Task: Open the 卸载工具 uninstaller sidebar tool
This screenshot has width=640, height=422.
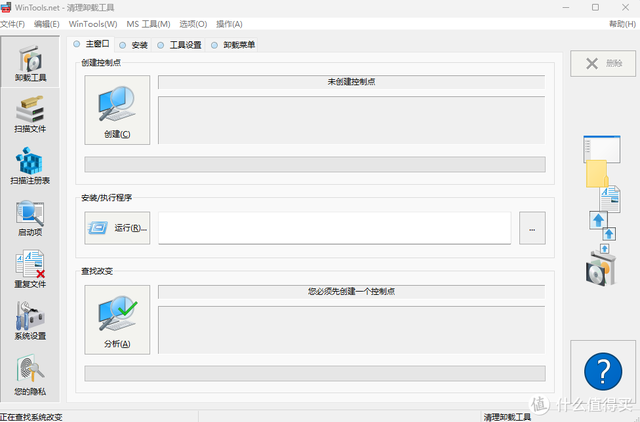Action: [x=30, y=62]
